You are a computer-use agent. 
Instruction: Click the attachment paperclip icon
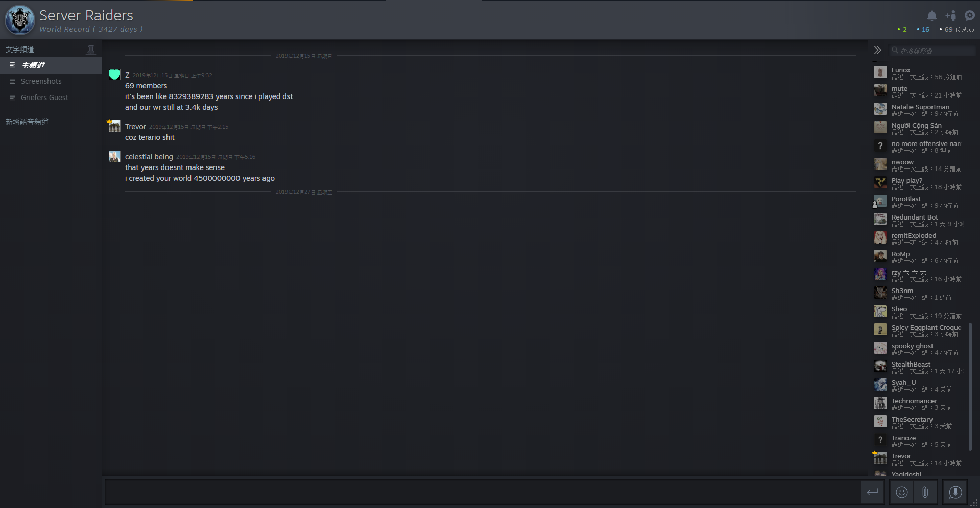(x=925, y=492)
